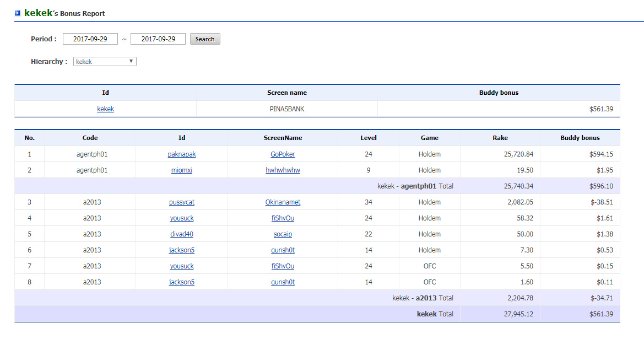Click the 58.32 rake value

(x=525, y=218)
